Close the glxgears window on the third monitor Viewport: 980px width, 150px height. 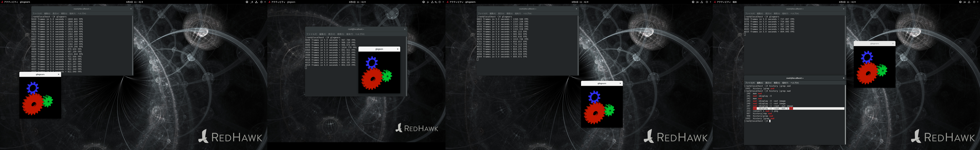(x=620, y=83)
